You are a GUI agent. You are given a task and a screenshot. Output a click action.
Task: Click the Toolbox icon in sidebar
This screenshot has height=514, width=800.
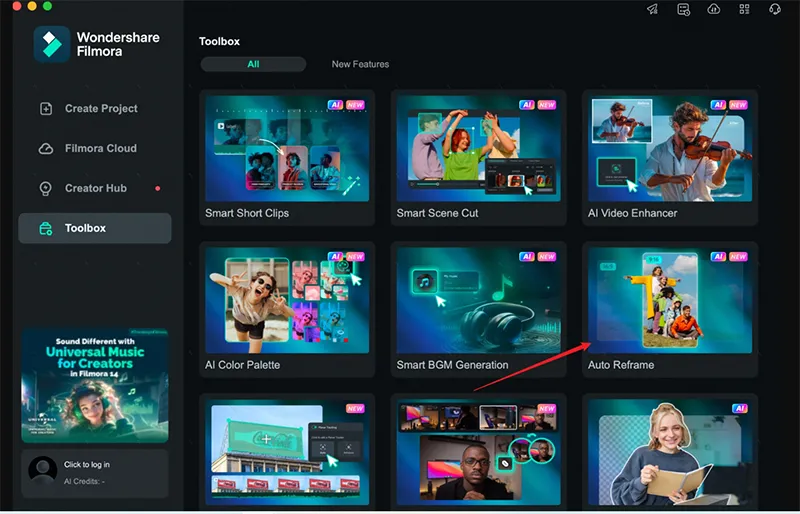(45, 229)
